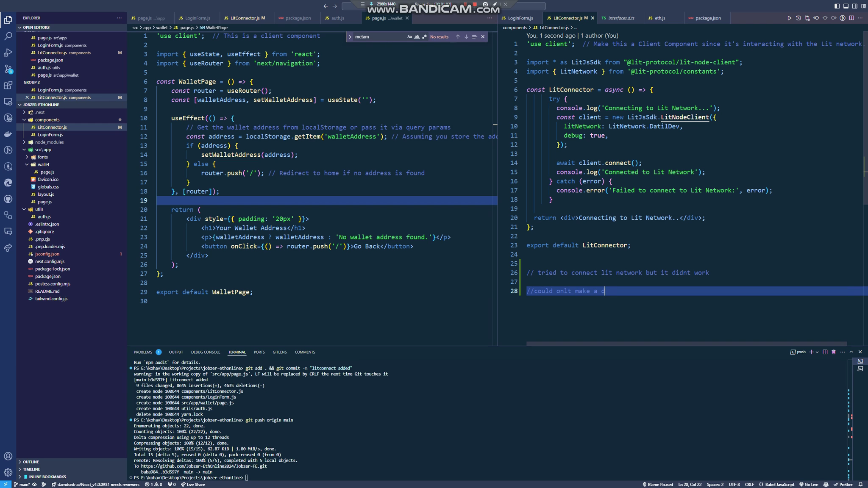Expand the node_modules folder
Screen dimensions: 868x488
[x=24, y=142]
